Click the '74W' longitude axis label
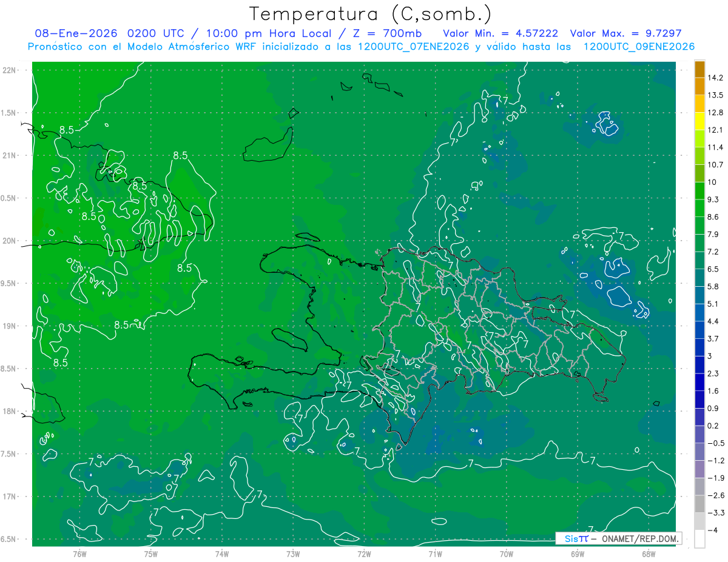Viewport: 728px width, 562px height. pyautogui.click(x=221, y=554)
